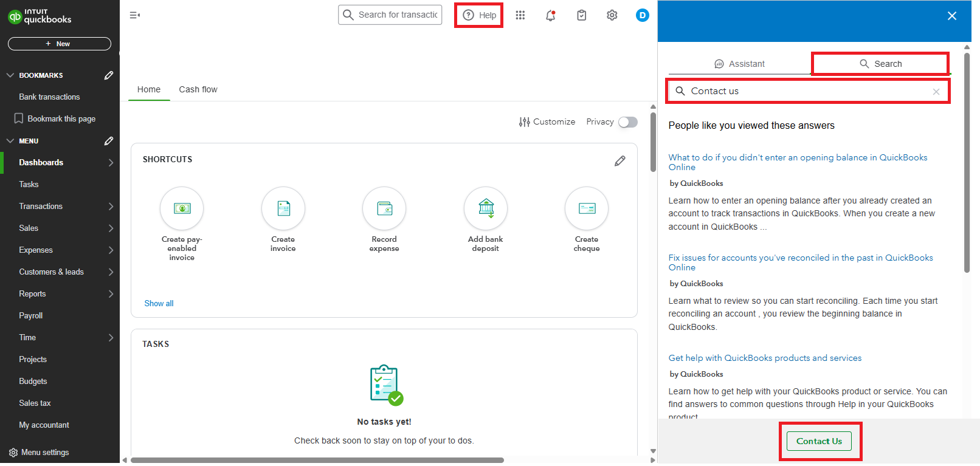Open the notifications bell icon
Image resolution: width=980 pixels, height=466 pixels.
[551, 15]
